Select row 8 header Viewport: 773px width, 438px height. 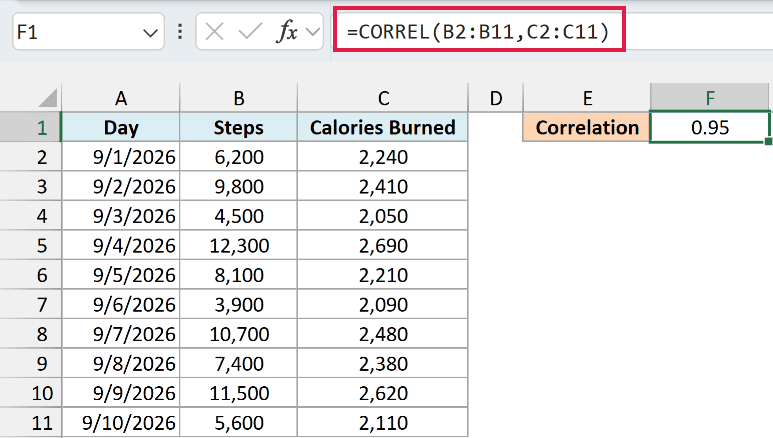[x=31, y=334]
